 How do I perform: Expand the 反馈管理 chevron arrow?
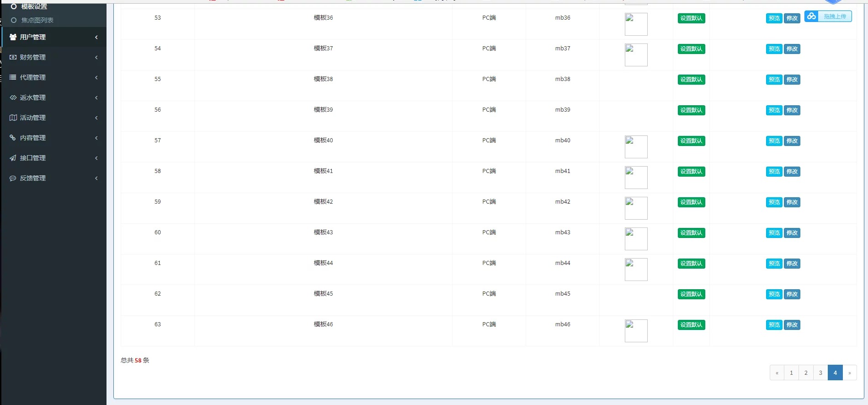click(96, 178)
